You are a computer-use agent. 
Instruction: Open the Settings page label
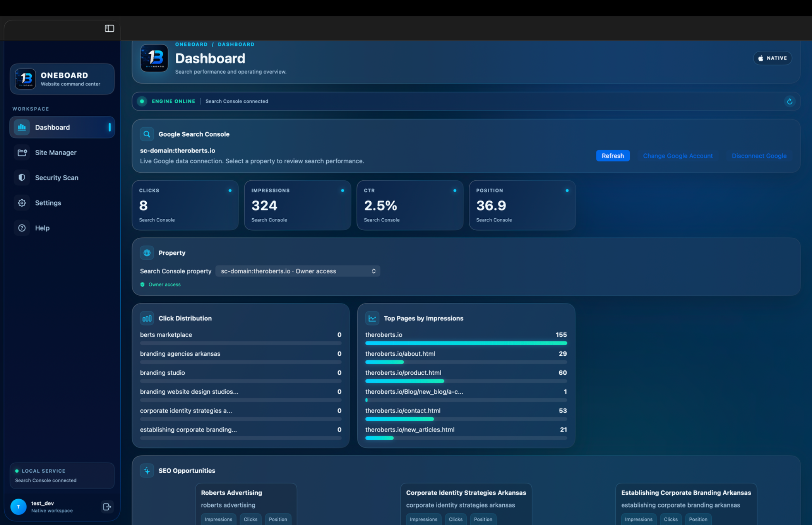[x=48, y=203]
